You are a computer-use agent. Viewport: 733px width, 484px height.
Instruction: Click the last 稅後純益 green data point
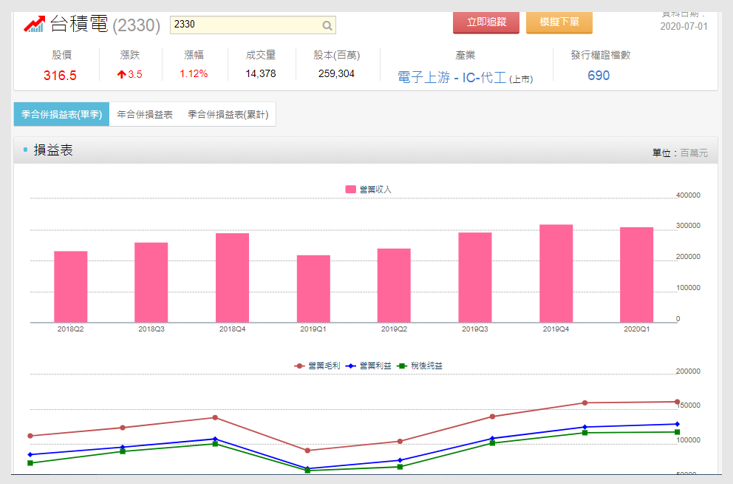[677, 432]
